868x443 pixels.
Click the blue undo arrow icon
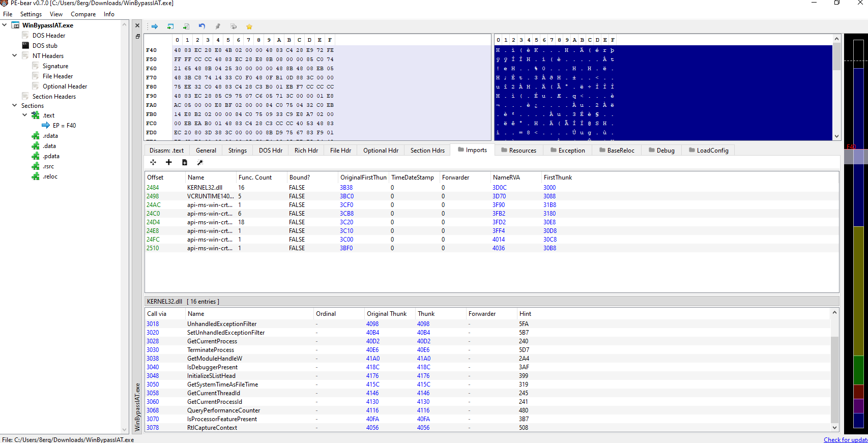[x=202, y=26]
